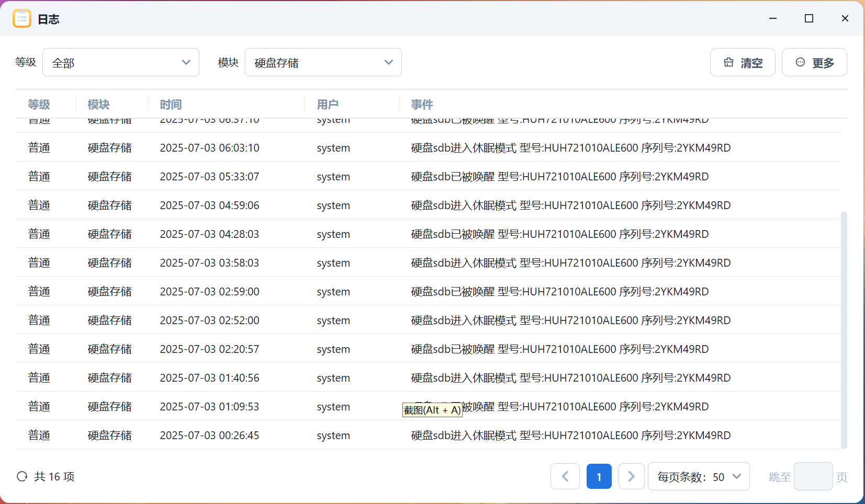Minimize the 日志 window
This screenshot has height=504, width=865.
773,18
